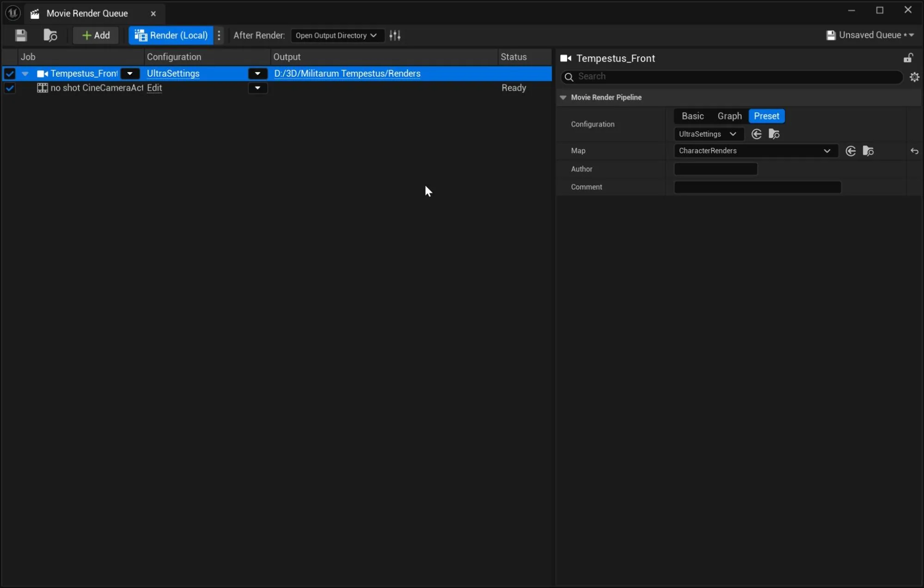The width and height of the screenshot is (924, 588).
Task: Open UltraSettings preset dropdown in details
Action: pyautogui.click(x=709, y=134)
